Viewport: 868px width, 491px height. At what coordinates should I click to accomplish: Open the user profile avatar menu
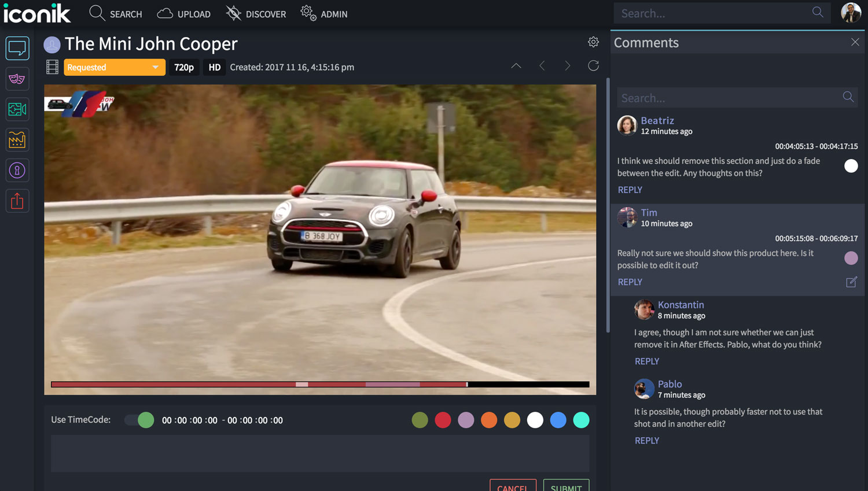pyautogui.click(x=851, y=13)
